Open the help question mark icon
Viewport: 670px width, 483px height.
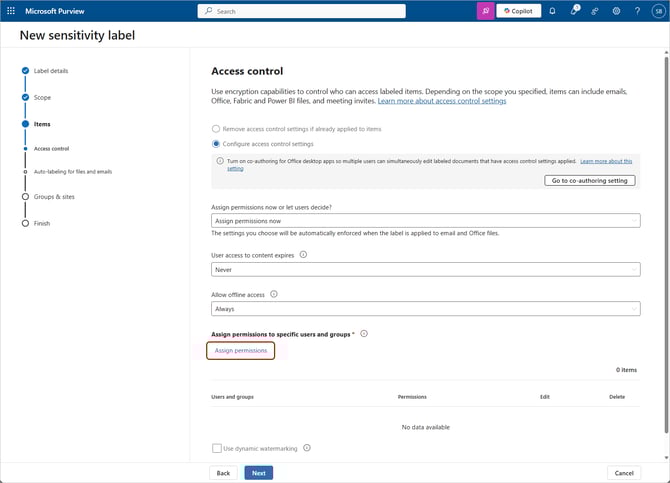click(x=637, y=11)
